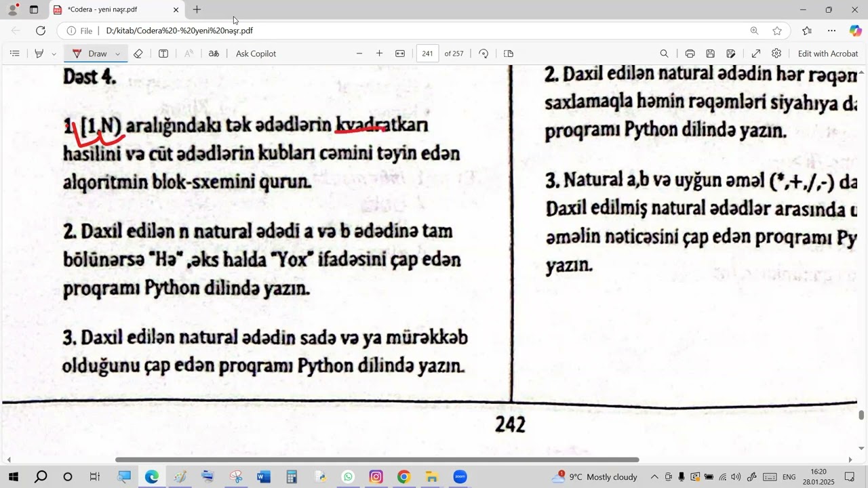Open the Copilot sidebar
This screenshot has width=868, height=488.
click(856, 30)
